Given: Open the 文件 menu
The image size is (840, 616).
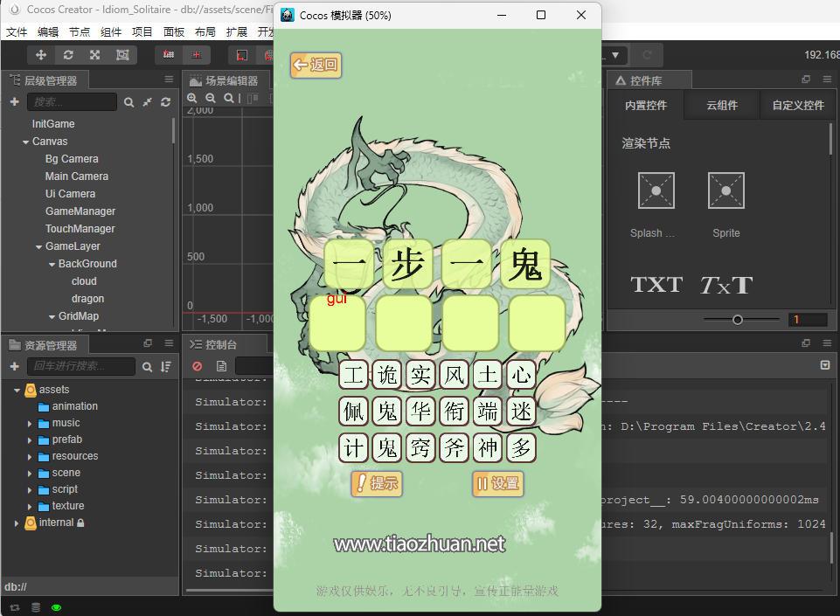Looking at the screenshot, I should click(x=17, y=32).
